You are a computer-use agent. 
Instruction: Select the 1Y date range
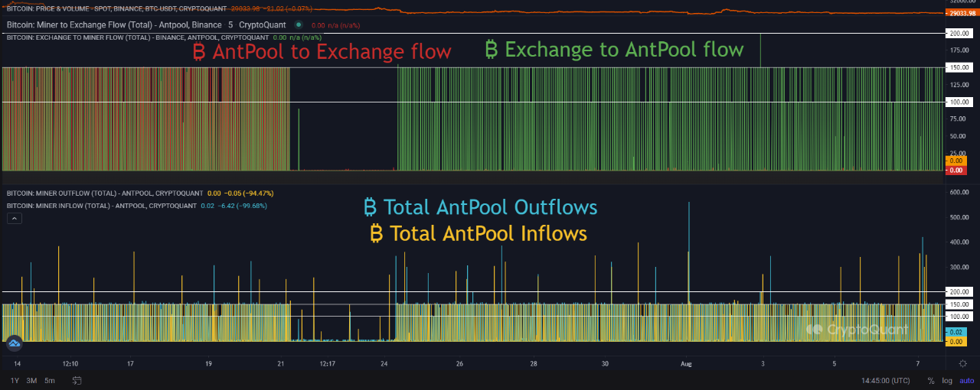tap(15, 380)
